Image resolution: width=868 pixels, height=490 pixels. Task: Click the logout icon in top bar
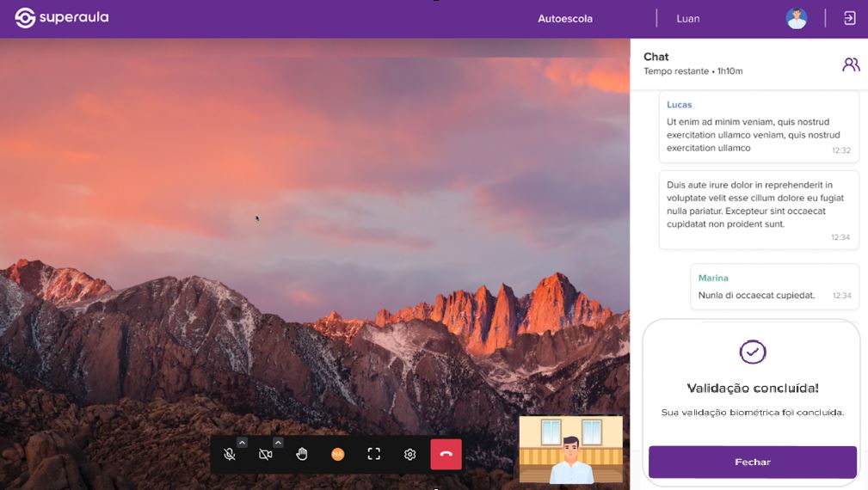[x=850, y=18]
